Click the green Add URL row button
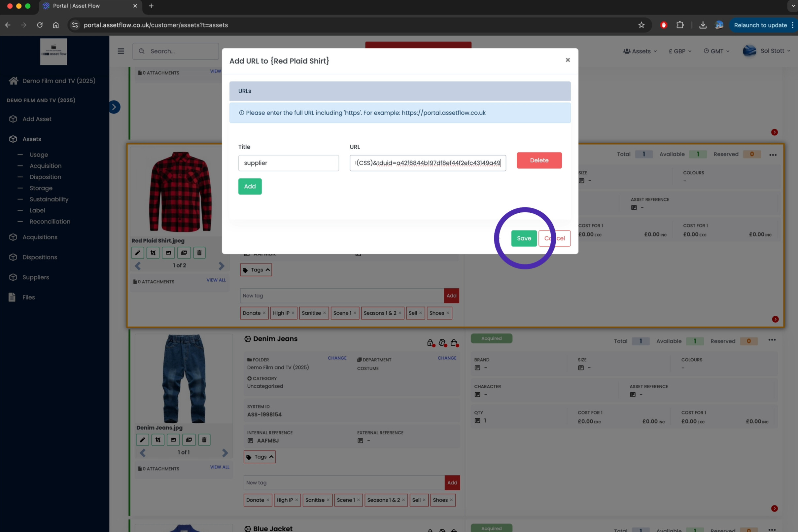Viewport: 798px width, 532px height. (x=250, y=186)
